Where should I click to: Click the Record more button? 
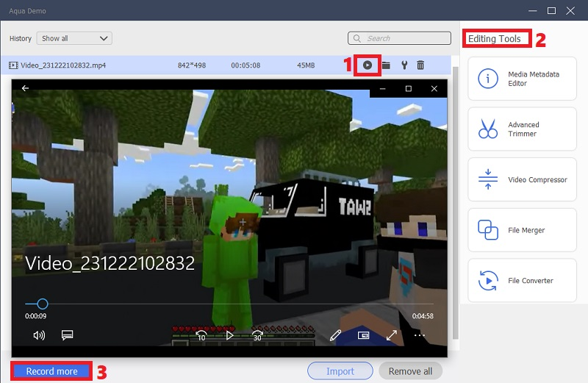(51, 371)
